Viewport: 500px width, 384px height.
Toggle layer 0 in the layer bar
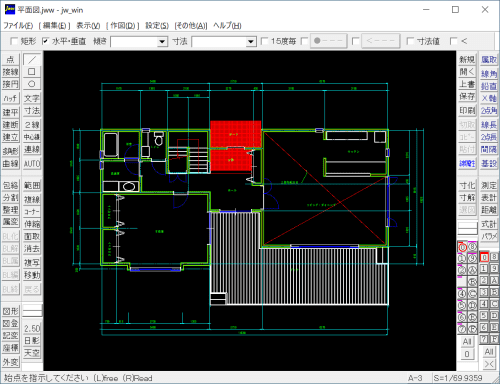click(484, 257)
